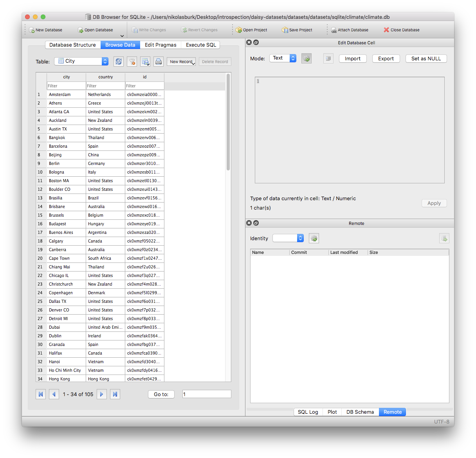Open the Mode dropdown in Edit Database Cell

(283, 58)
